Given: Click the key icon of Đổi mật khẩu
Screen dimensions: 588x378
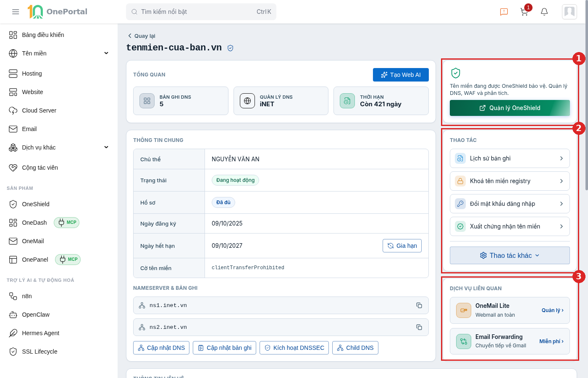Looking at the screenshot, I should tap(460, 204).
